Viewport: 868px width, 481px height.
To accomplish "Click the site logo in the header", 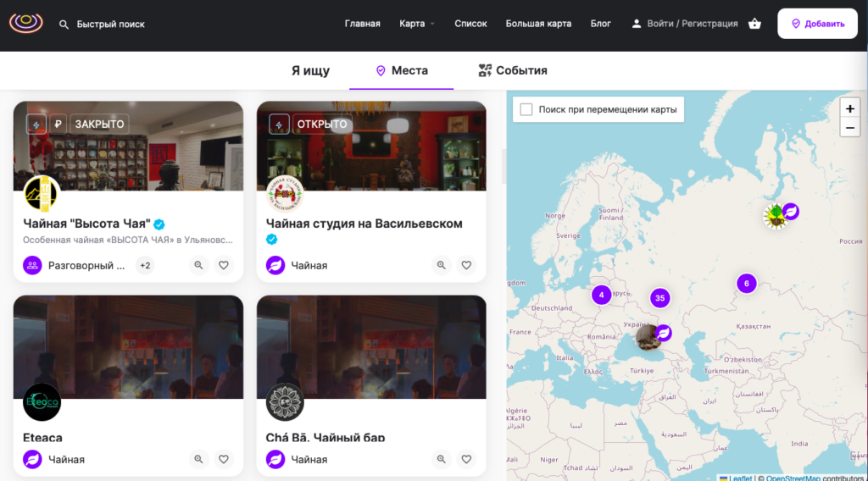I will pyautogui.click(x=26, y=23).
